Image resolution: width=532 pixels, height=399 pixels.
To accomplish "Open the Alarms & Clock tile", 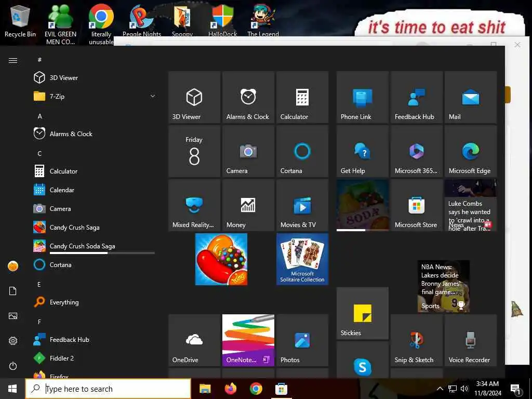I will (x=248, y=97).
